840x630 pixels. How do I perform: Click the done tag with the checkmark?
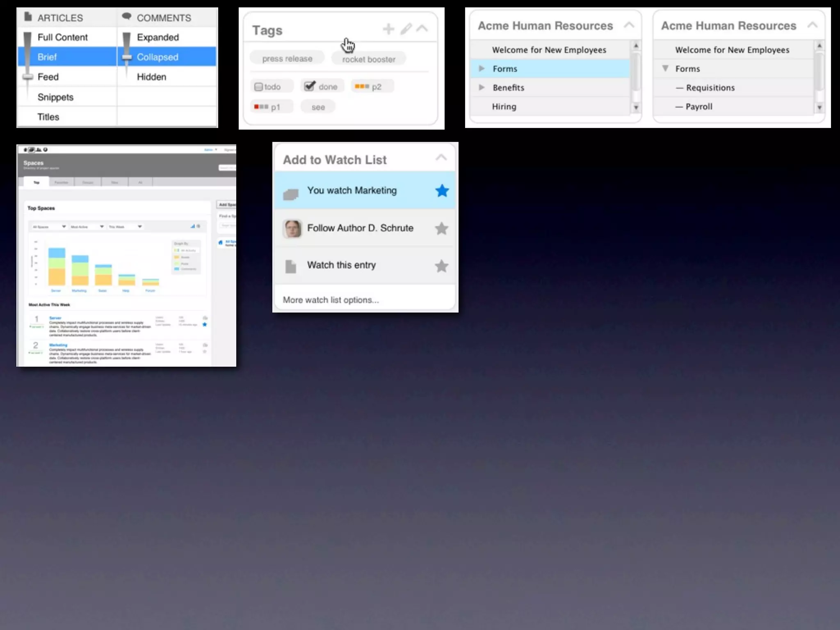(322, 87)
